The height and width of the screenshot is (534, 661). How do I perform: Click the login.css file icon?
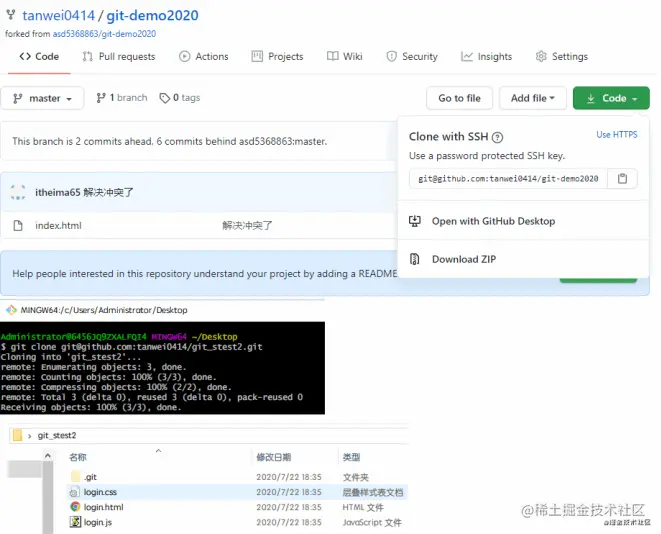(x=75, y=492)
